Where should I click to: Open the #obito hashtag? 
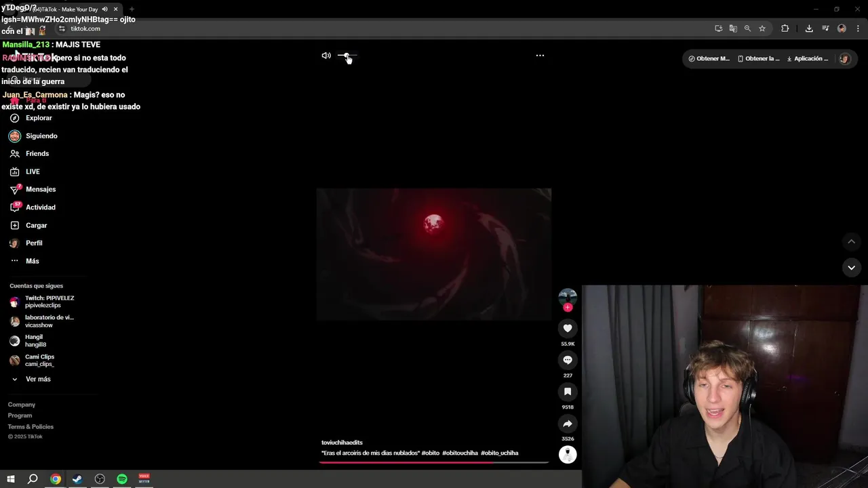(431, 453)
